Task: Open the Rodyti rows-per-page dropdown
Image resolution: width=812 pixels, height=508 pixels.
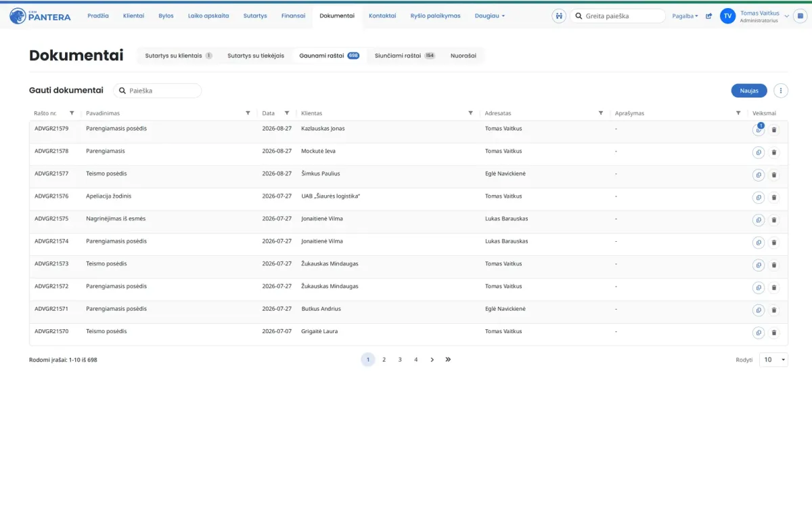Action: [773, 360]
